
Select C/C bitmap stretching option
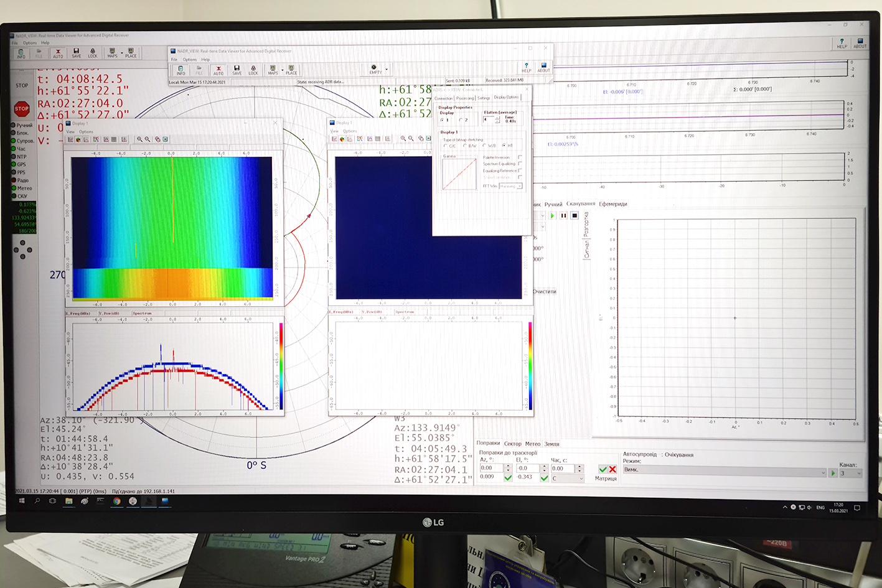point(446,146)
